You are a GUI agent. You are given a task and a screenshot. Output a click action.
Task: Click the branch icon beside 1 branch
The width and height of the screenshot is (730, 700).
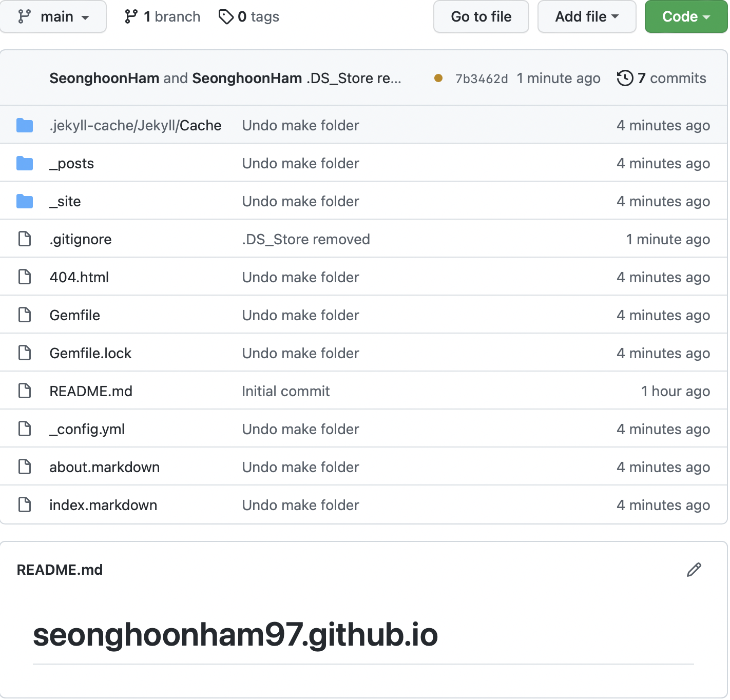coord(131,16)
